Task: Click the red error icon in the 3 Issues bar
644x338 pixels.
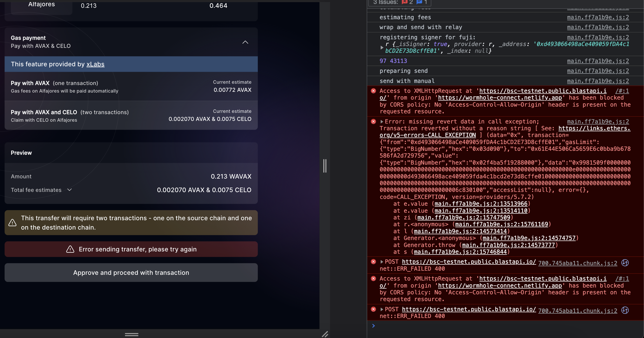Action: coord(405,2)
